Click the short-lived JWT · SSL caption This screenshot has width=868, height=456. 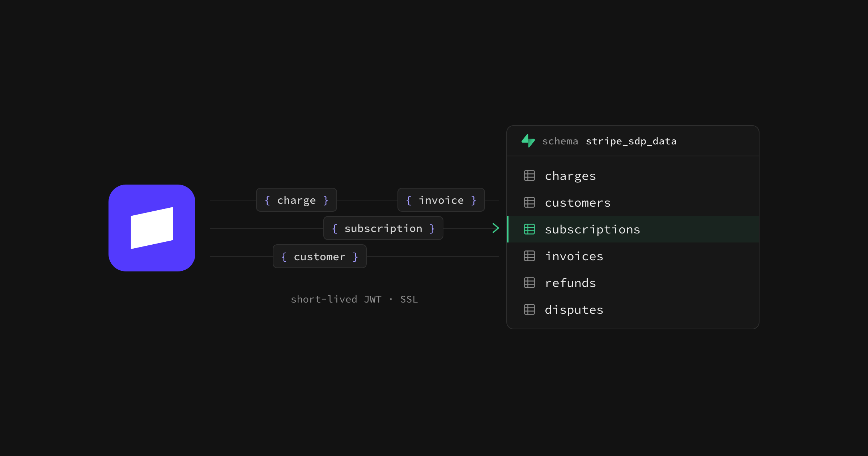click(354, 299)
